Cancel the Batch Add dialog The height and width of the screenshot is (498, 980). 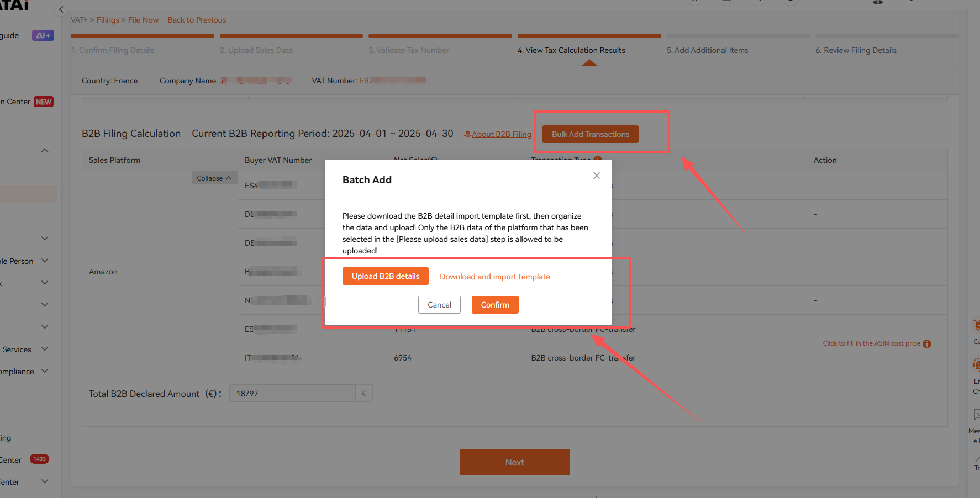[439, 305]
